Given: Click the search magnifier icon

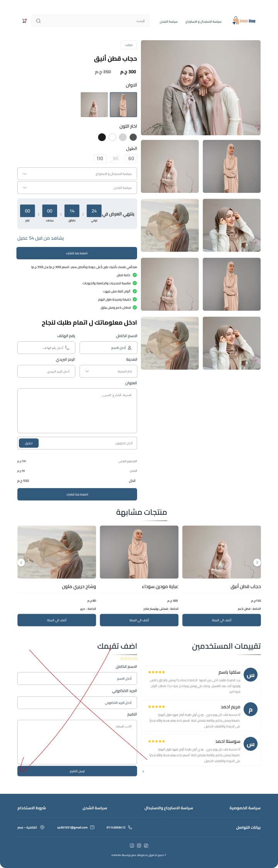Looking at the screenshot, I should pos(38,21).
